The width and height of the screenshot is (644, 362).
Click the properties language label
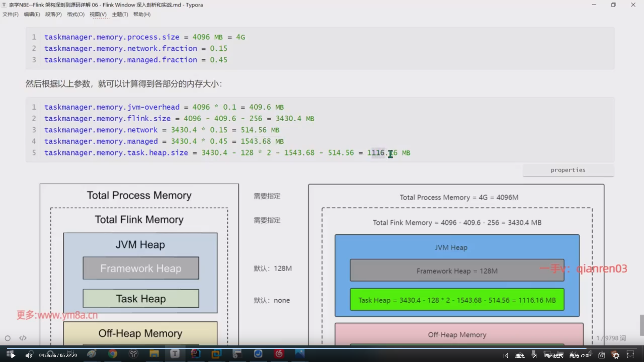(x=568, y=170)
